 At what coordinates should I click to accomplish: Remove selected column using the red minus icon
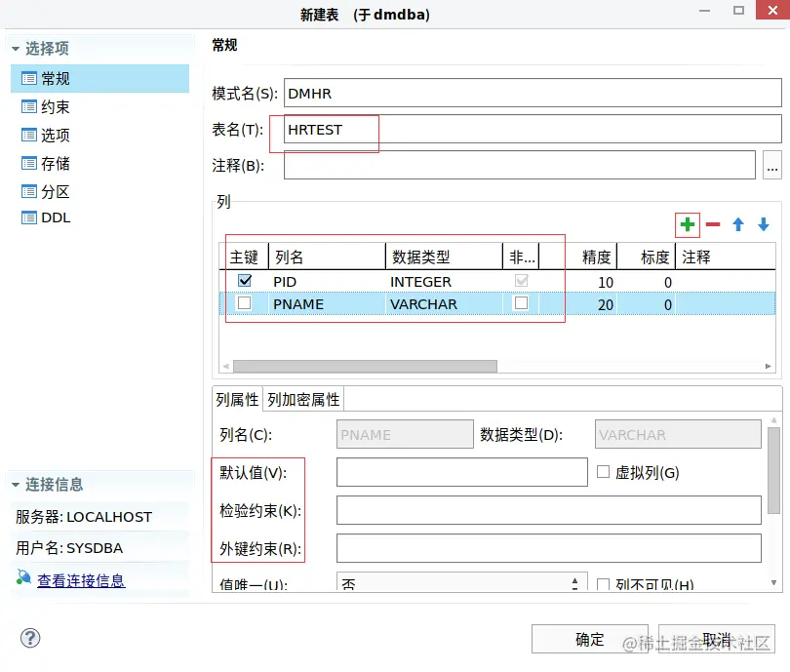[x=712, y=225]
